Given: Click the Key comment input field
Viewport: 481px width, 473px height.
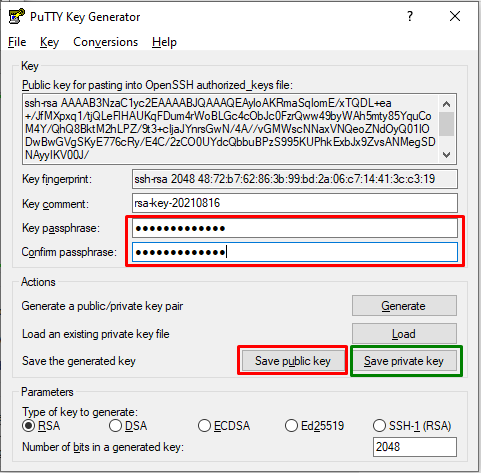Looking at the screenshot, I should coord(295,203).
